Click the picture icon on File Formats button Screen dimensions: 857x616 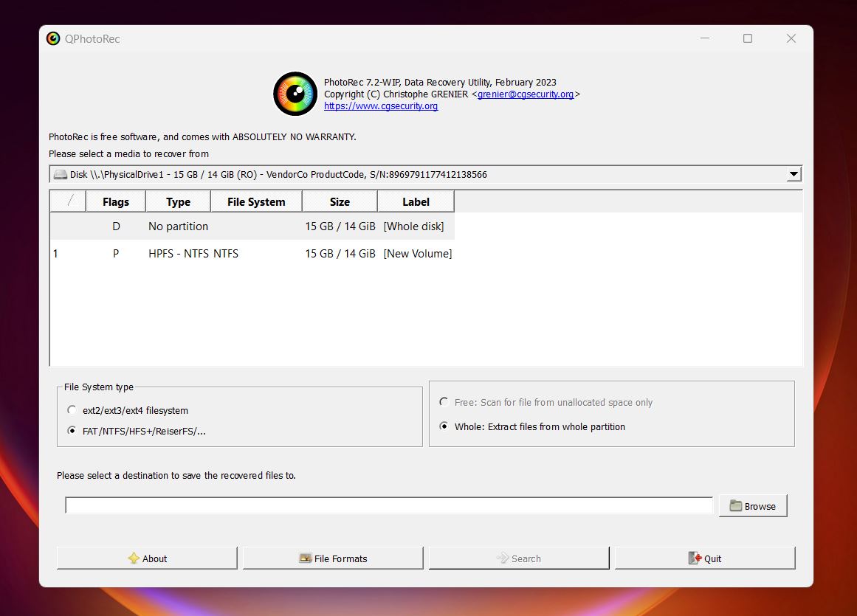pyautogui.click(x=305, y=558)
